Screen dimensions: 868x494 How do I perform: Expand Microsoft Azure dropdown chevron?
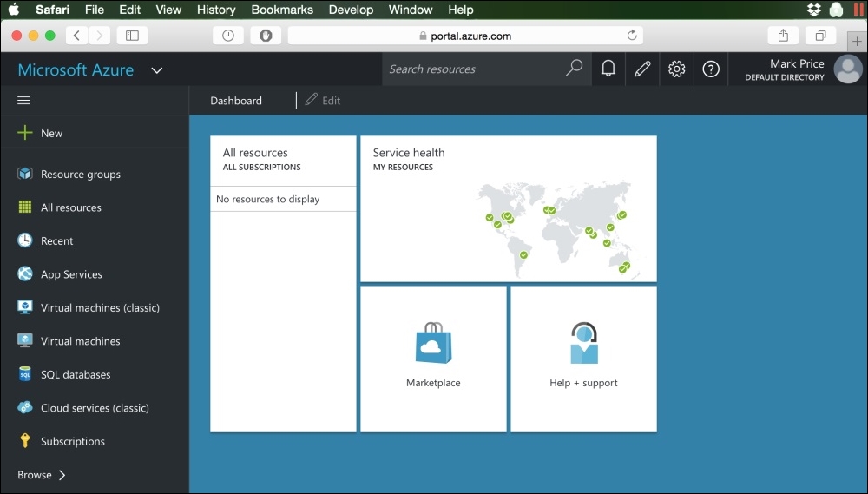(x=156, y=70)
